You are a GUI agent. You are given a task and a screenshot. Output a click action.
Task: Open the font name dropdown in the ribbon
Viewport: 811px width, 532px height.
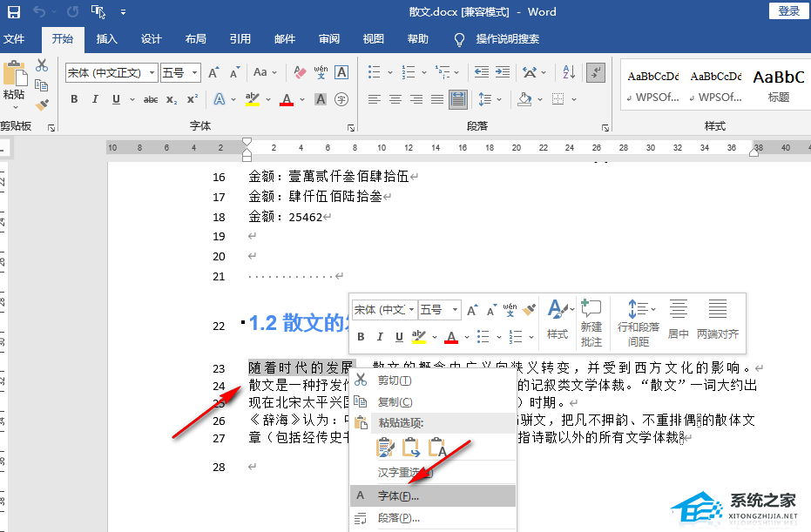point(153,73)
